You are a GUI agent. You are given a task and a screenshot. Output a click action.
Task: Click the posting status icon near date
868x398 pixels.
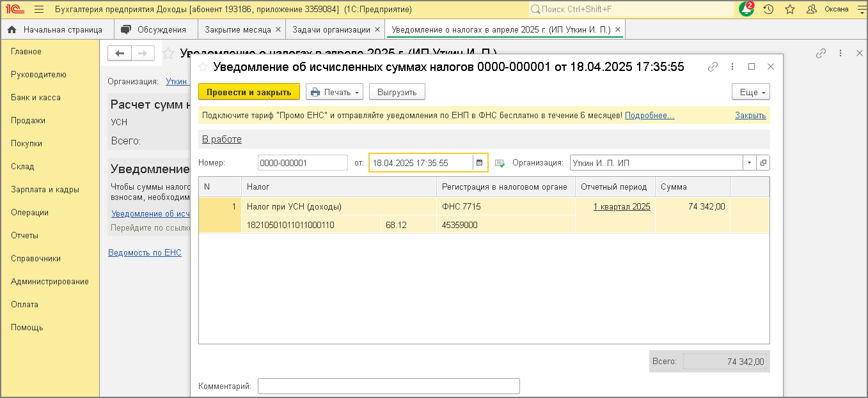click(500, 164)
